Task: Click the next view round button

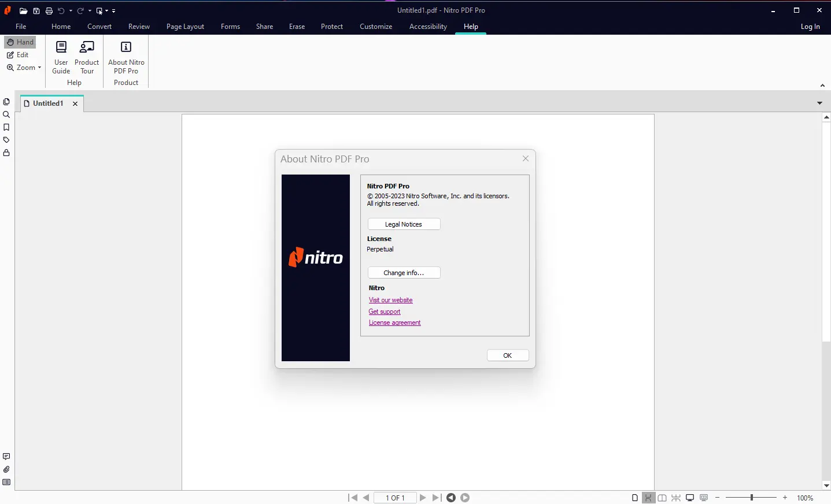Action: coord(465,498)
